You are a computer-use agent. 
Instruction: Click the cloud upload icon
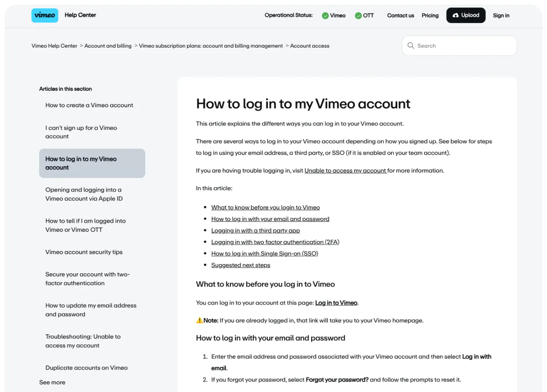point(456,15)
